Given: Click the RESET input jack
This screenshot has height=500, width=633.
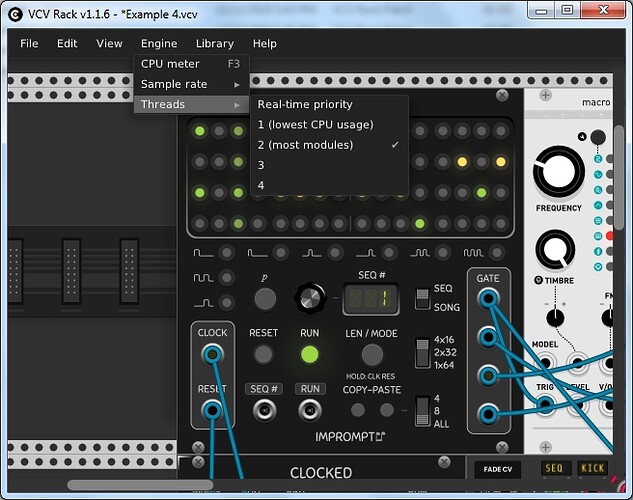Looking at the screenshot, I should click(212, 411).
